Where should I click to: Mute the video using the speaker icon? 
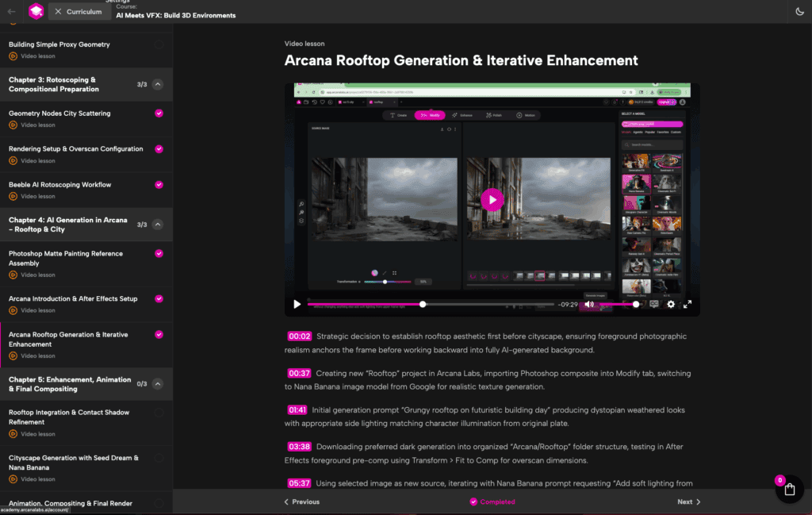tap(589, 304)
